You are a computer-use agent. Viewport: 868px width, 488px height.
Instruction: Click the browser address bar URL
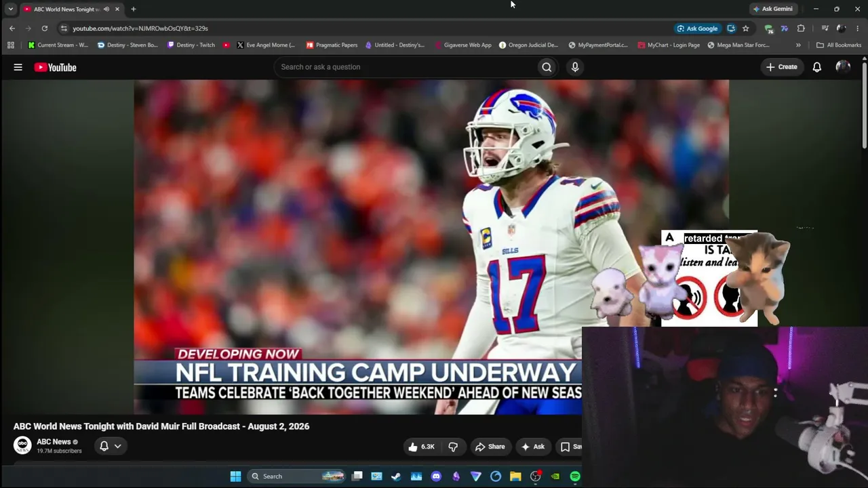(x=140, y=28)
